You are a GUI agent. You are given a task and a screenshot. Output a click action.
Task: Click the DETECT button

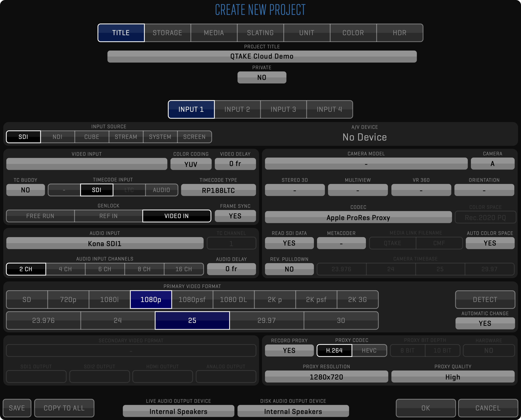[x=485, y=300]
